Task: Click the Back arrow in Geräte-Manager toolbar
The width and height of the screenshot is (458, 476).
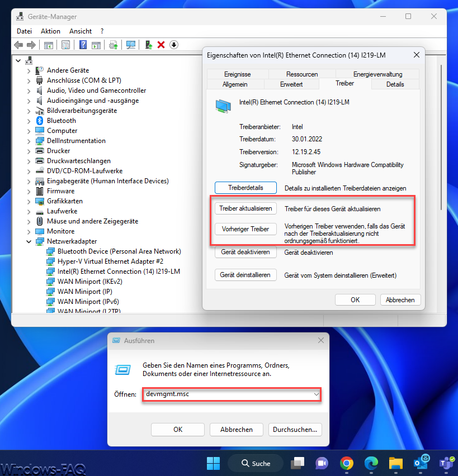Action: pos(18,45)
